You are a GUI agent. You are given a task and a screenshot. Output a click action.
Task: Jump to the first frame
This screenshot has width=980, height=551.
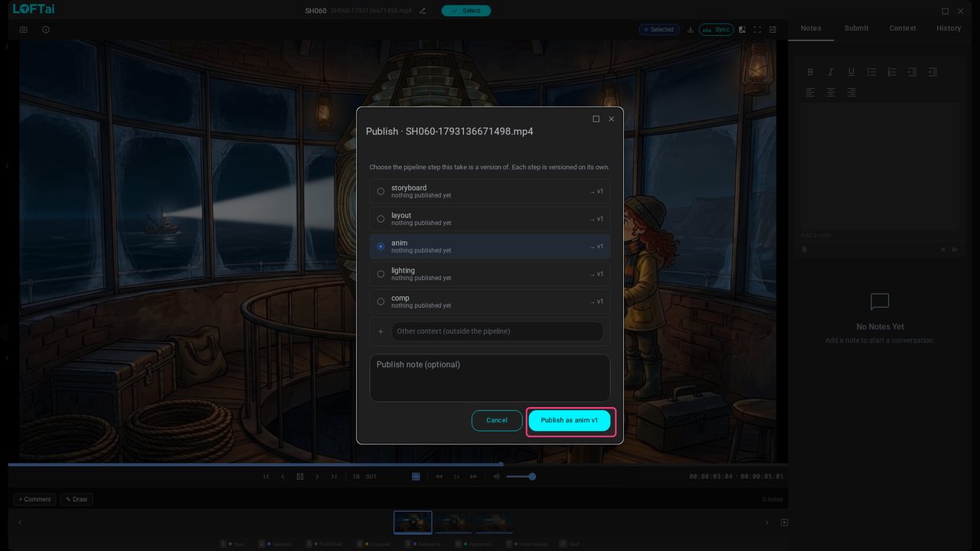click(266, 477)
